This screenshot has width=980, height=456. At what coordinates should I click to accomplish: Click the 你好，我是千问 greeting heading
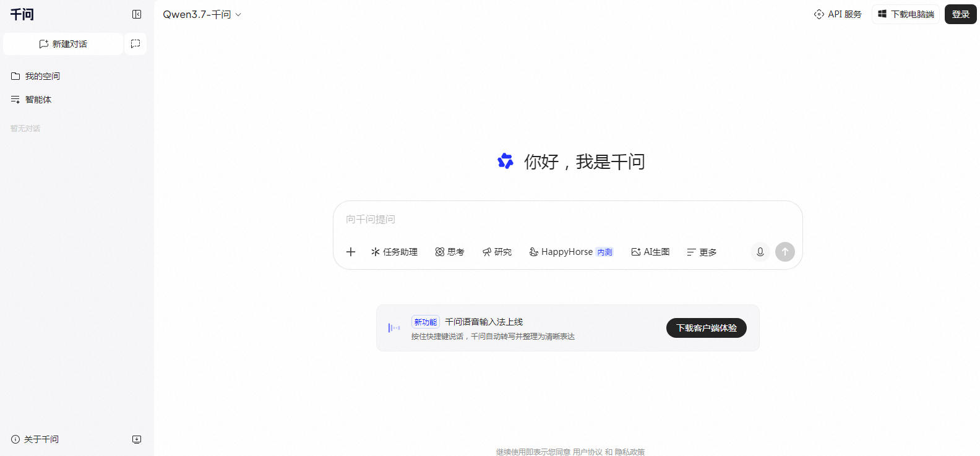(585, 161)
